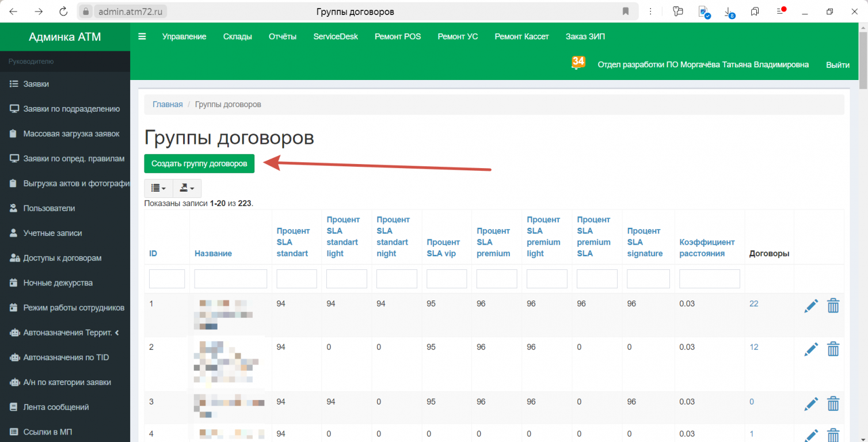This screenshot has width=868, height=442.
Task: Open the Склады menu in top navbar
Action: (237, 36)
